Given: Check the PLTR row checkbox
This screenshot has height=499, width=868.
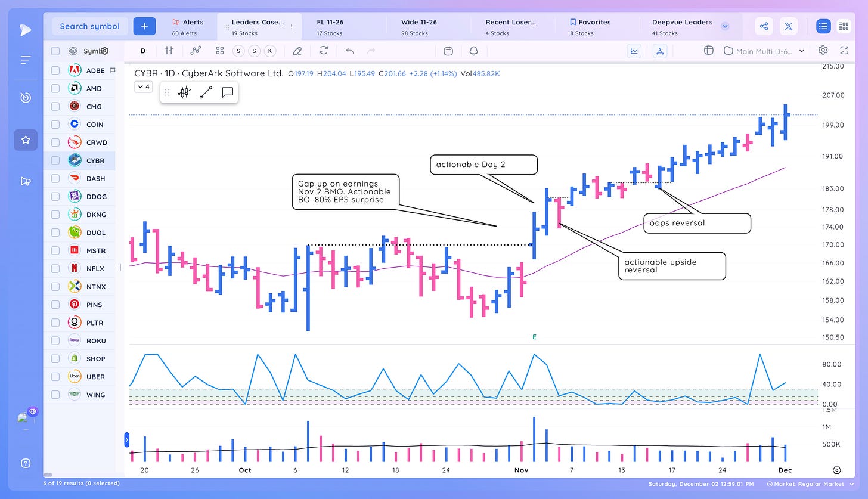Looking at the screenshot, I should tap(55, 323).
